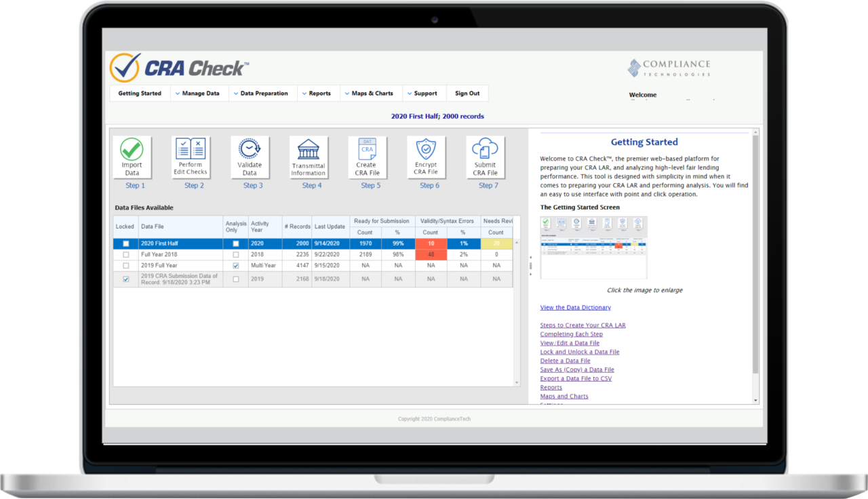Click the Import Data step icon
868x499 pixels.
point(132,157)
